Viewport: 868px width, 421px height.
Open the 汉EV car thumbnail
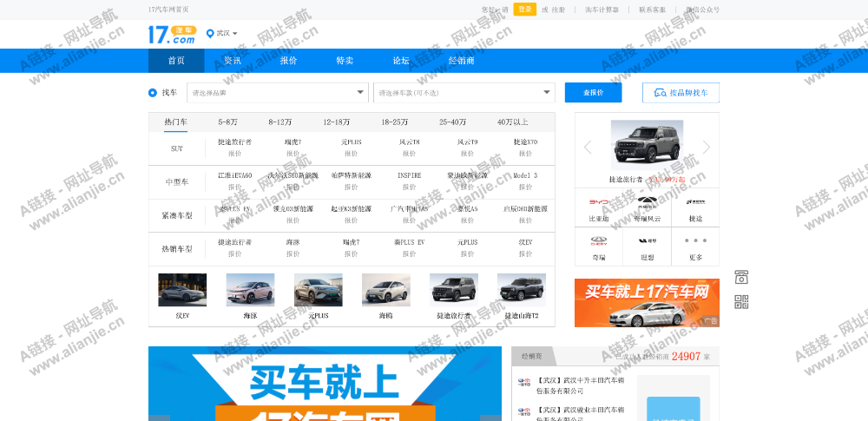click(x=182, y=290)
